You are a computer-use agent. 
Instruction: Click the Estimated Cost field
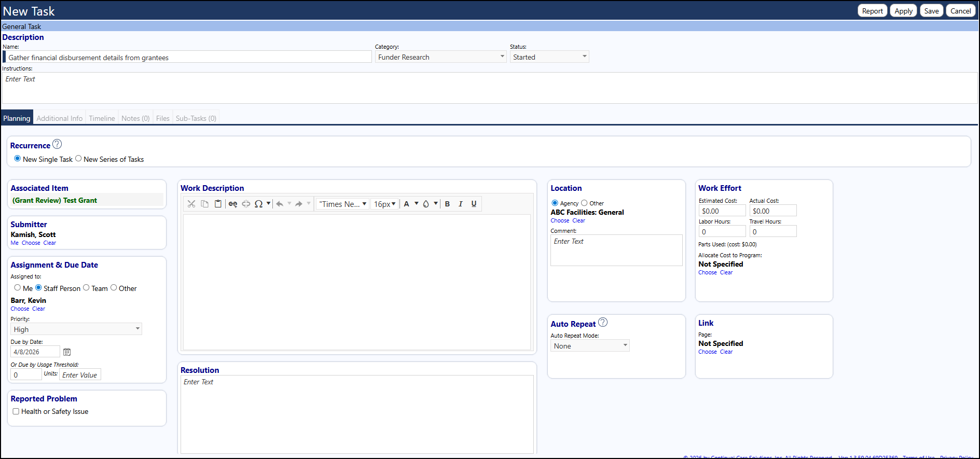(722, 211)
